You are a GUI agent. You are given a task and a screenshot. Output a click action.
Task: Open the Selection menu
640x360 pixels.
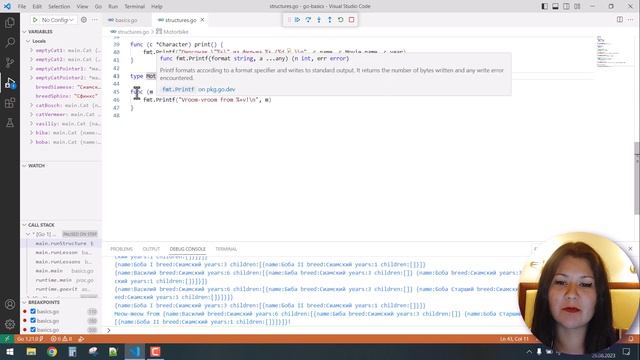[x=59, y=7]
